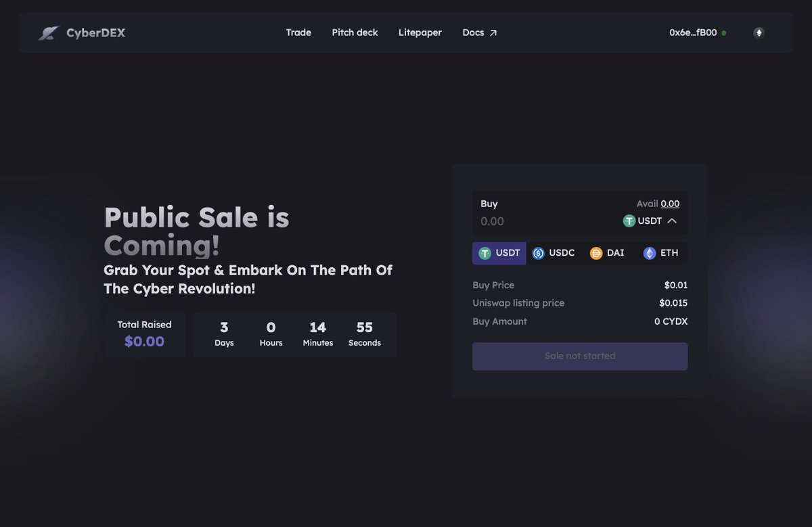Select the USDC payment option
Screen dimensions: 812x527
pyautogui.click(x=554, y=253)
